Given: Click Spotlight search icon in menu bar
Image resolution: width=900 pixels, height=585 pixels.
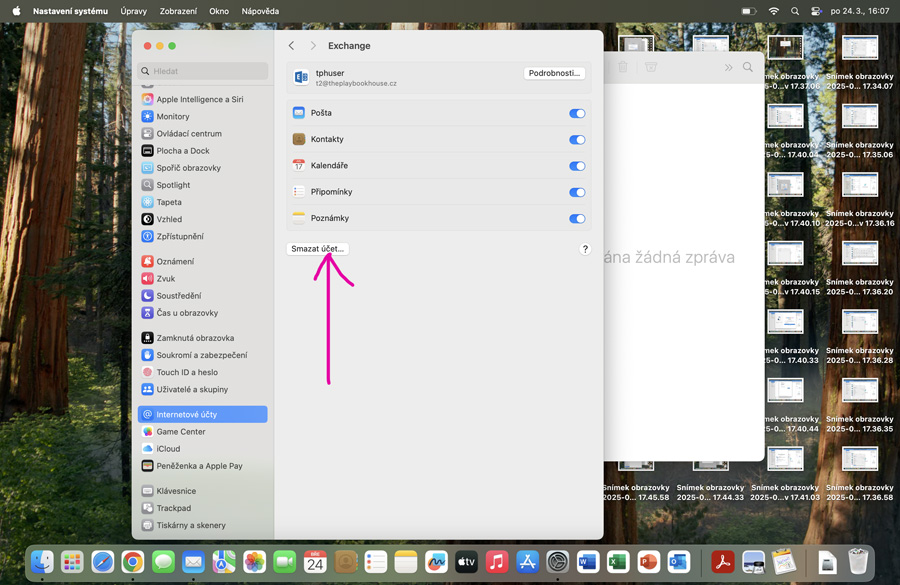Looking at the screenshot, I should click(795, 11).
